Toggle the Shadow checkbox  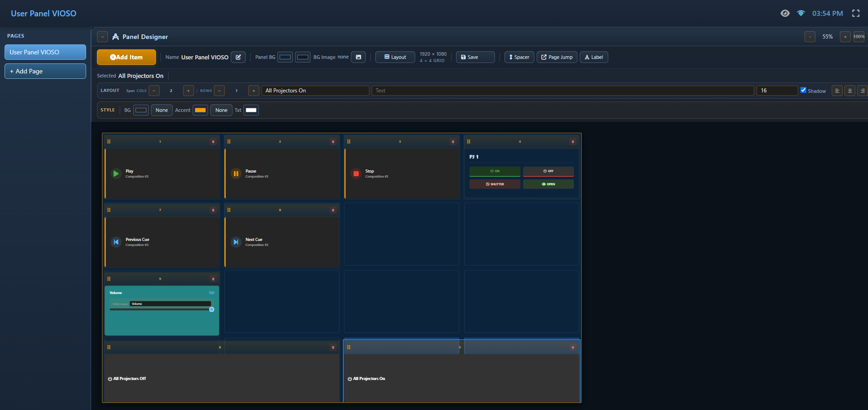(803, 90)
